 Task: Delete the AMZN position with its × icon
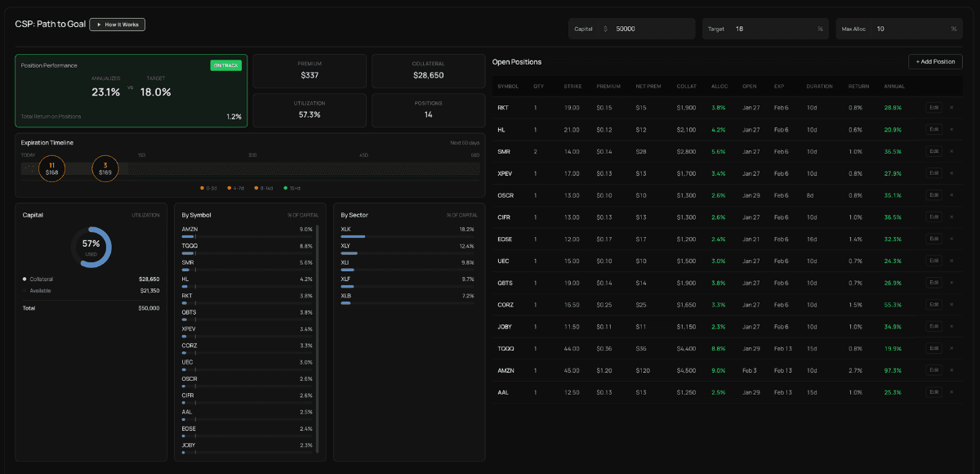point(951,370)
